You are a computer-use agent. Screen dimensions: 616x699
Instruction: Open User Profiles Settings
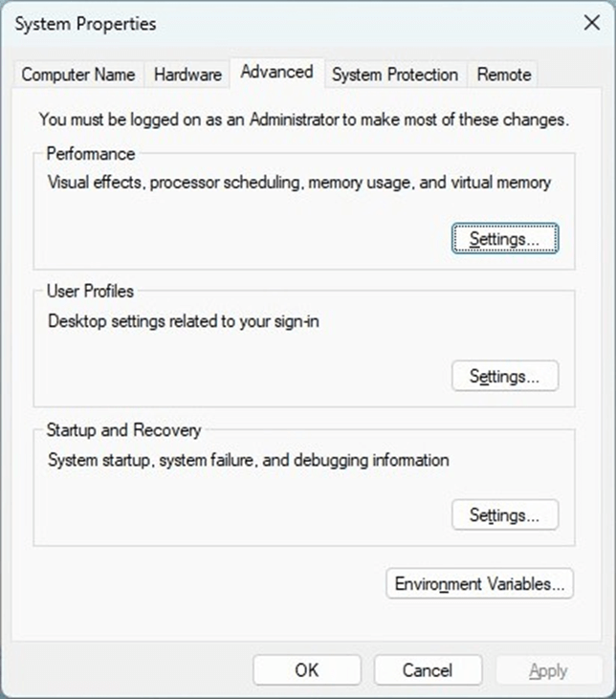[x=504, y=377]
